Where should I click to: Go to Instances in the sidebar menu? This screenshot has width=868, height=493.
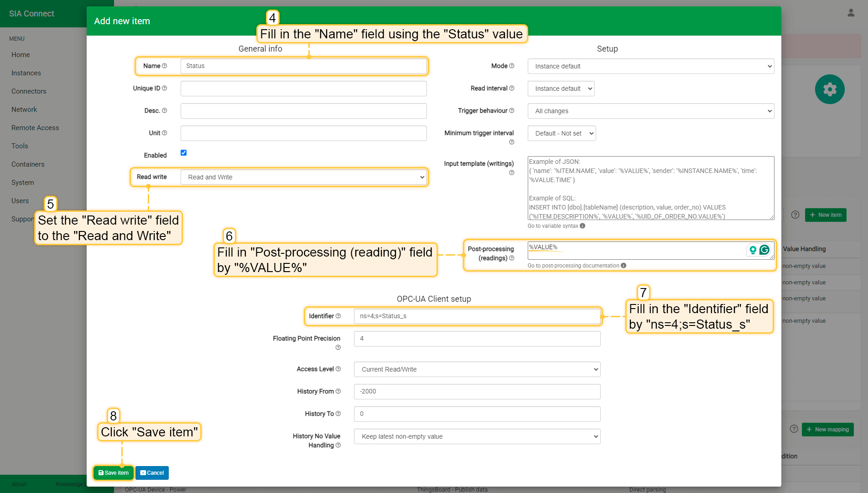[x=26, y=73]
